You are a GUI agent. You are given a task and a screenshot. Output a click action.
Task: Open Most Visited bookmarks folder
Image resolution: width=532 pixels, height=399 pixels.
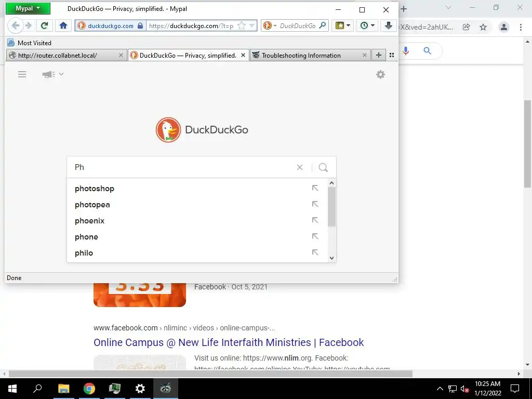point(29,43)
